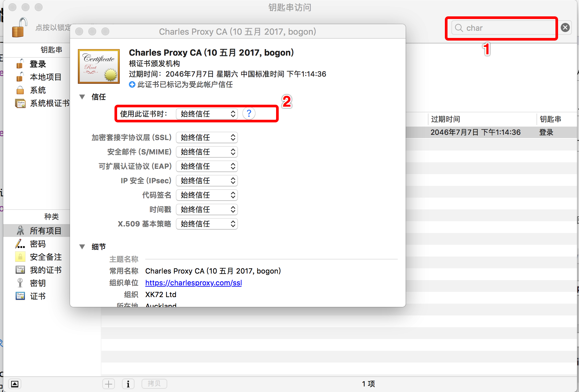
Task: Click the magnifying glass search icon
Action: coord(459,28)
